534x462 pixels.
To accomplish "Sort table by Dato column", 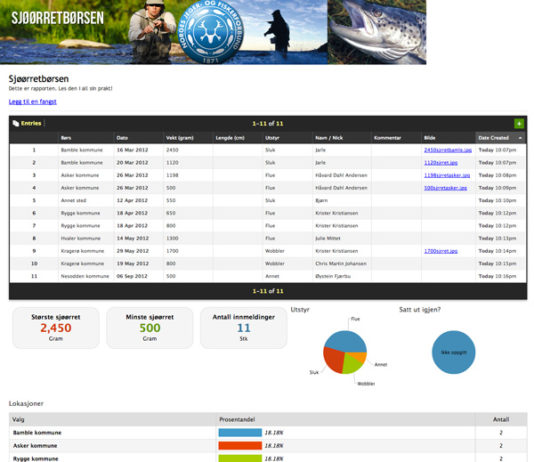I will click(x=122, y=138).
